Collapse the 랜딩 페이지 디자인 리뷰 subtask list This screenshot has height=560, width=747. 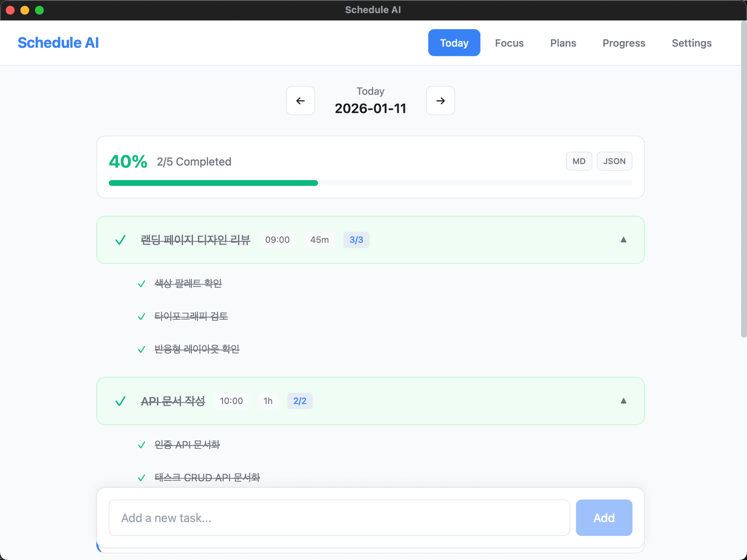coord(624,240)
